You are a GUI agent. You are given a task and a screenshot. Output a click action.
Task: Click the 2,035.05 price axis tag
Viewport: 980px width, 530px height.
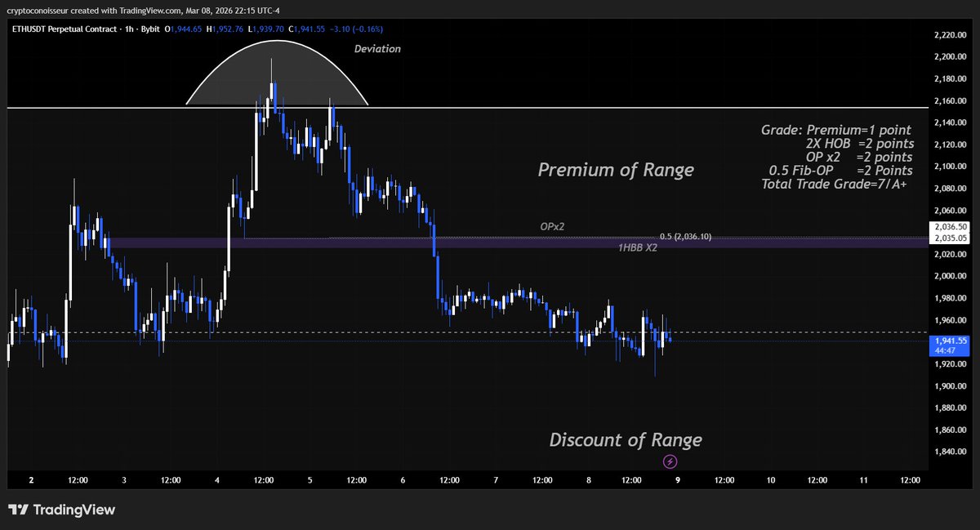[951, 238]
